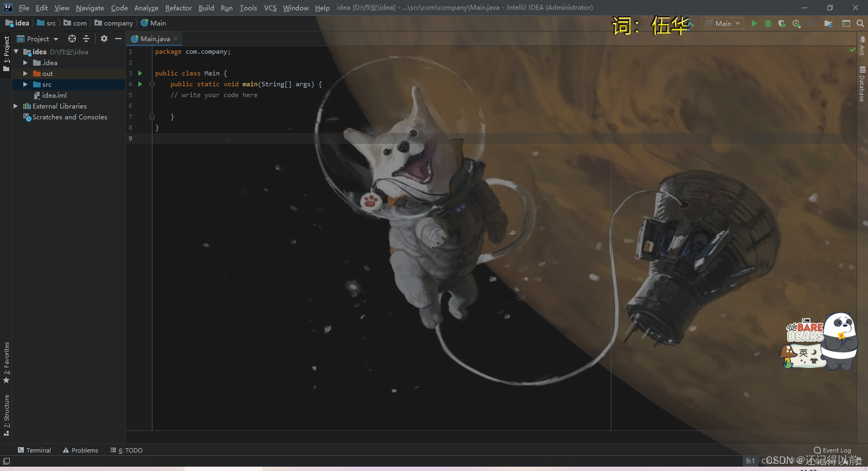Open Project panel settings gear
This screenshot has height=471, width=868.
click(x=104, y=39)
